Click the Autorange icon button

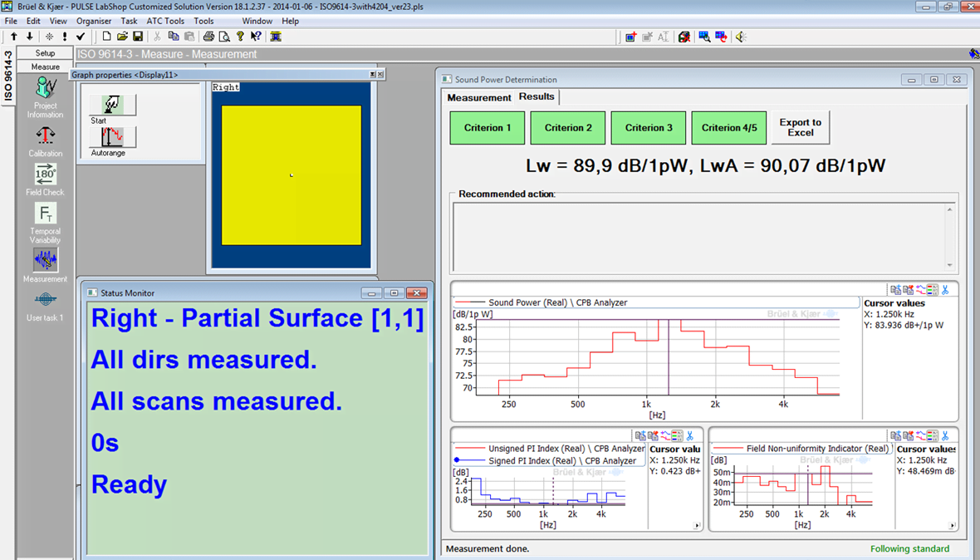(112, 137)
